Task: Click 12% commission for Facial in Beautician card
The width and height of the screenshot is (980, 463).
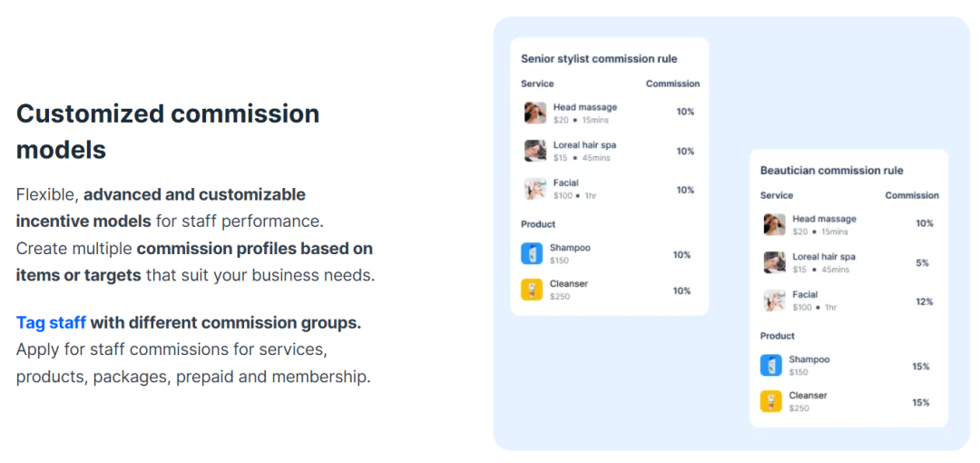Action: [x=924, y=301]
